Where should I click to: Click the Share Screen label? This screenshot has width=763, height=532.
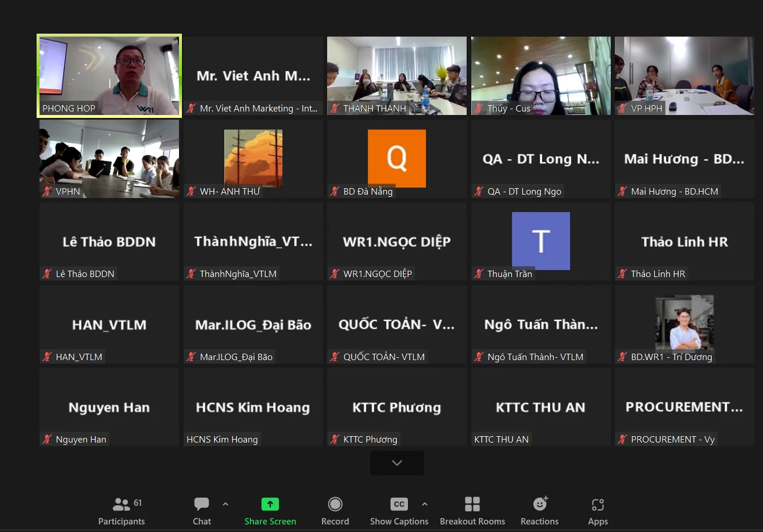click(270, 522)
